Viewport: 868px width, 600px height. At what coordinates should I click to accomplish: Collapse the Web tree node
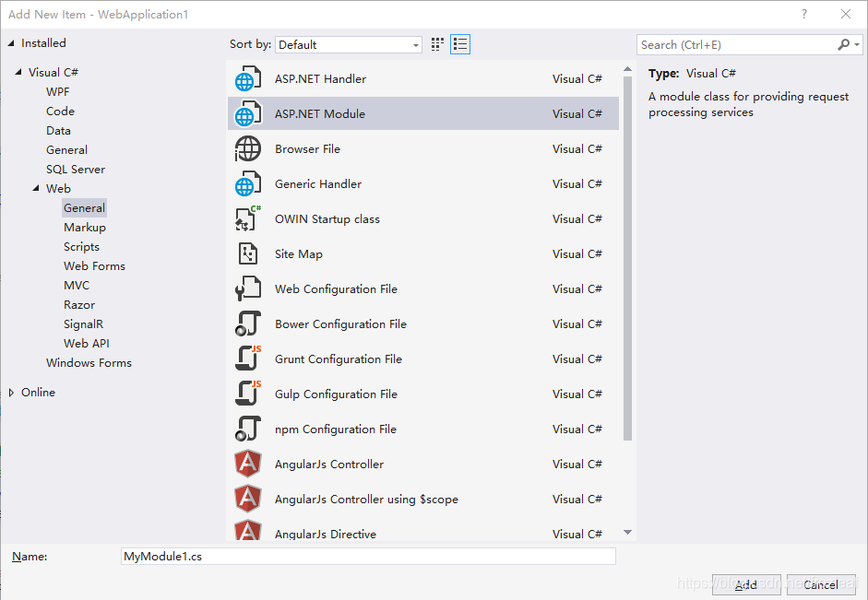coord(36,189)
